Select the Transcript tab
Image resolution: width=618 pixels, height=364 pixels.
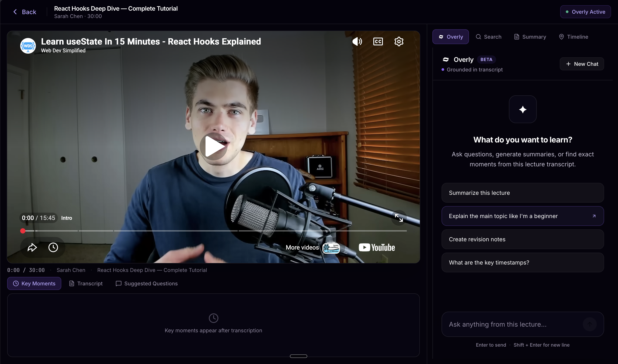point(86,284)
